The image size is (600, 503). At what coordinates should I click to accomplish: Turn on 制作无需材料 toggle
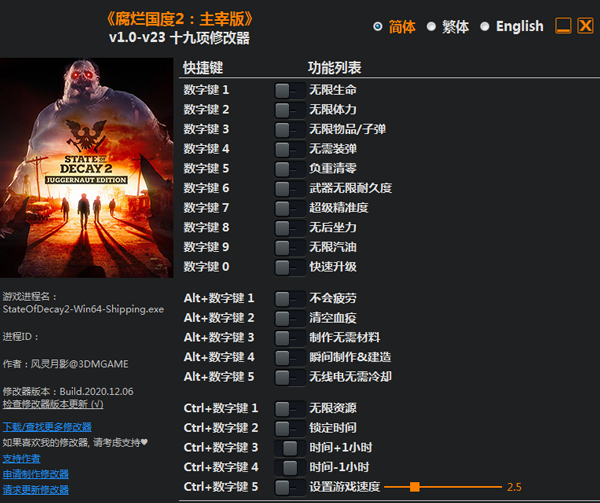point(290,338)
